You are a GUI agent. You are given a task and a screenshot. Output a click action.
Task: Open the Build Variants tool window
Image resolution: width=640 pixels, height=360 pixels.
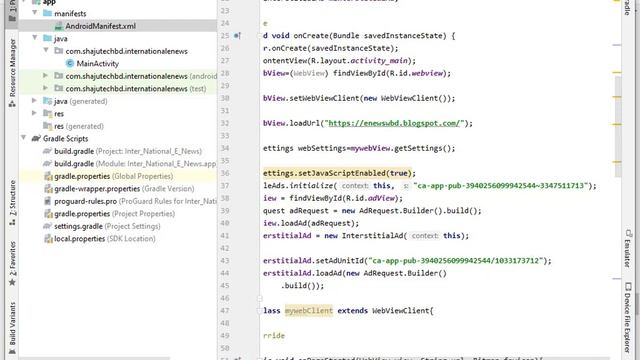(12, 328)
